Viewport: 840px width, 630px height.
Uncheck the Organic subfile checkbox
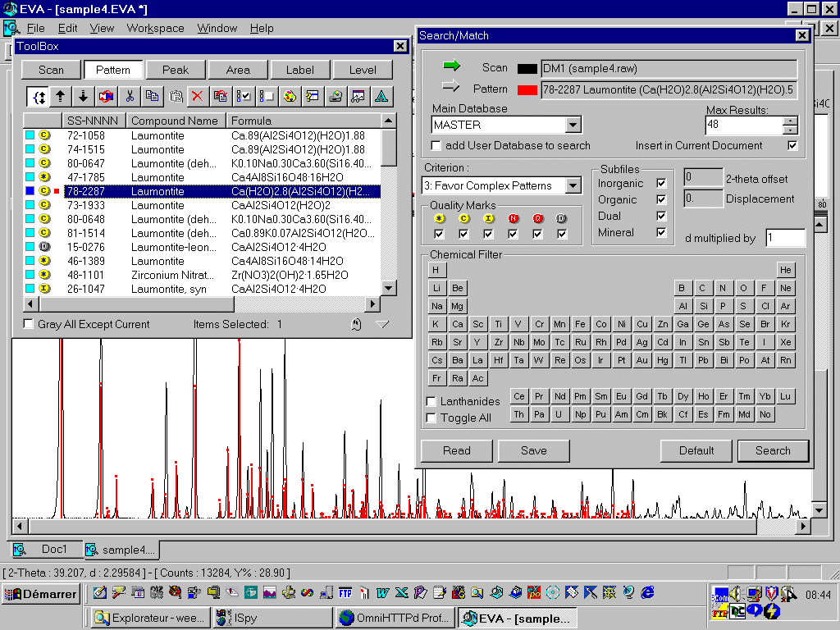tap(661, 200)
